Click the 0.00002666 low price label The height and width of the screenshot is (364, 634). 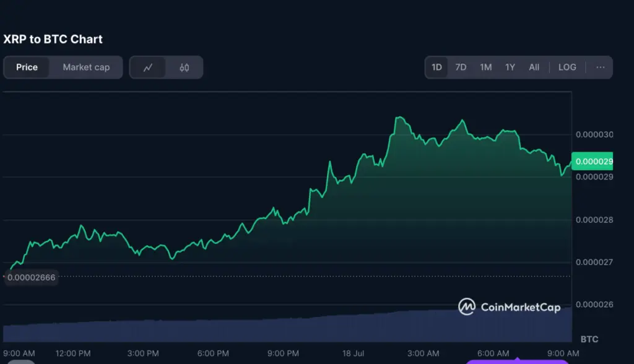click(x=31, y=277)
